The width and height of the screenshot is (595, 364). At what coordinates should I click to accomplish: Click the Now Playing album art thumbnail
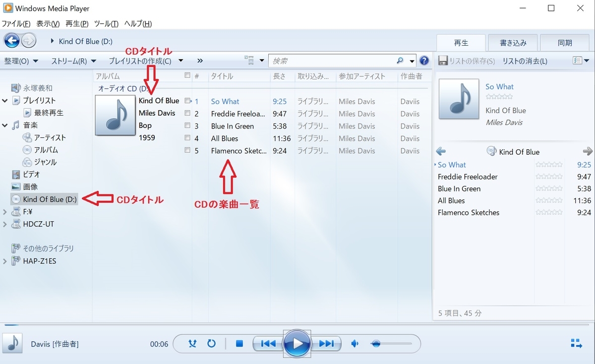[459, 99]
